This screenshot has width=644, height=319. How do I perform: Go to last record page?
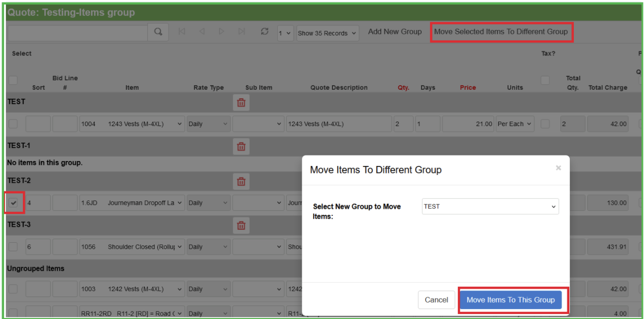click(241, 32)
